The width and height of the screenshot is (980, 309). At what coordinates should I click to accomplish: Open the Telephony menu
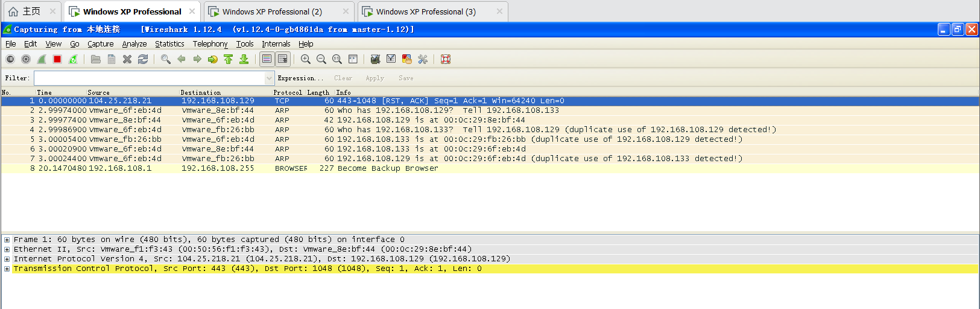coord(210,43)
